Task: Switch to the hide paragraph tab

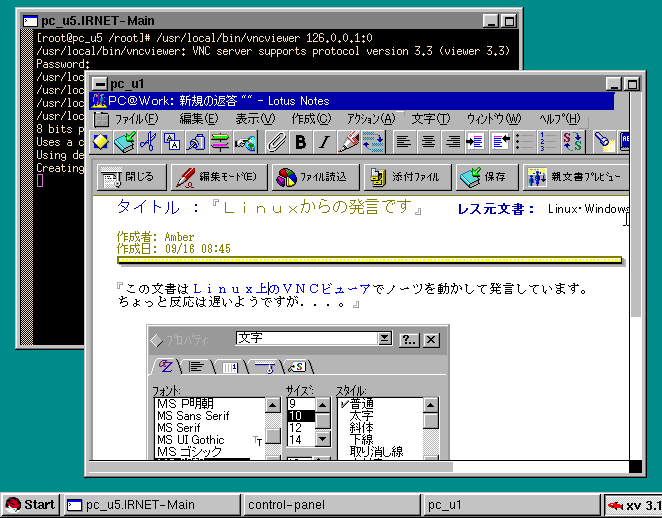Action: [266, 367]
